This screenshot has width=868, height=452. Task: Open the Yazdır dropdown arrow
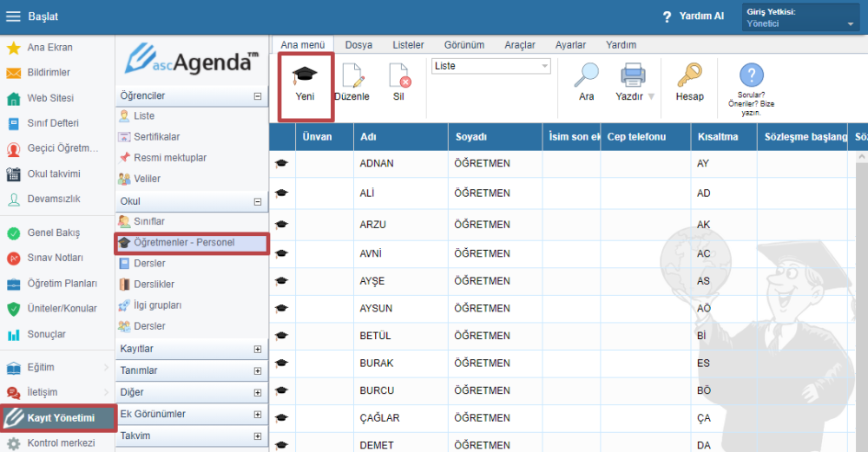[x=651, y=97]
